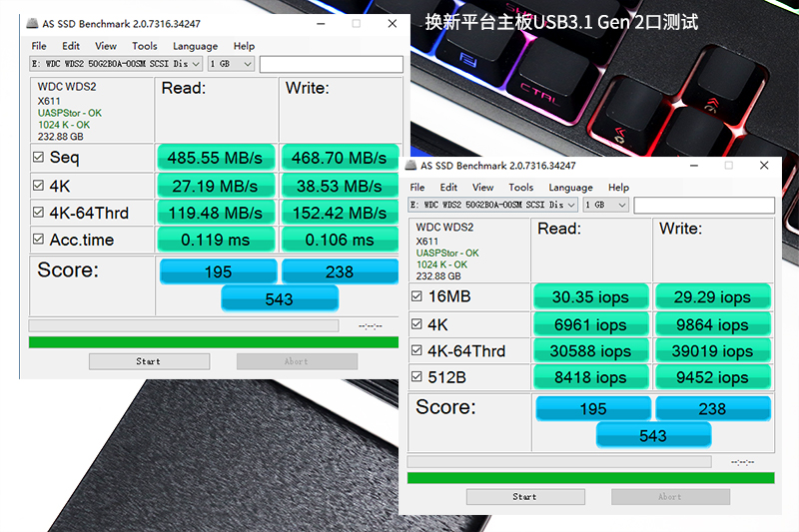Open View menu in left window
The height and width of the screenshot is (532, 799).
pos(106,46)
